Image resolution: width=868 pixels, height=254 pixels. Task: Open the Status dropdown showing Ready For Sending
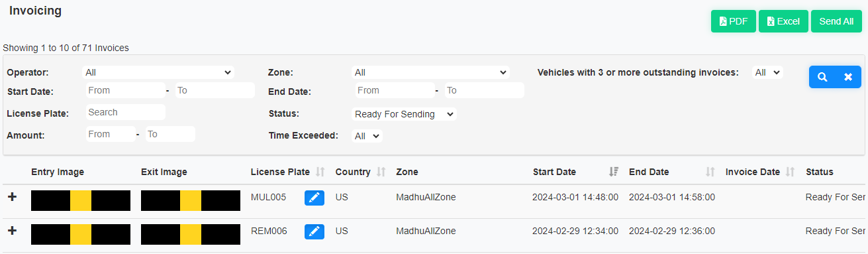(405, 114)
